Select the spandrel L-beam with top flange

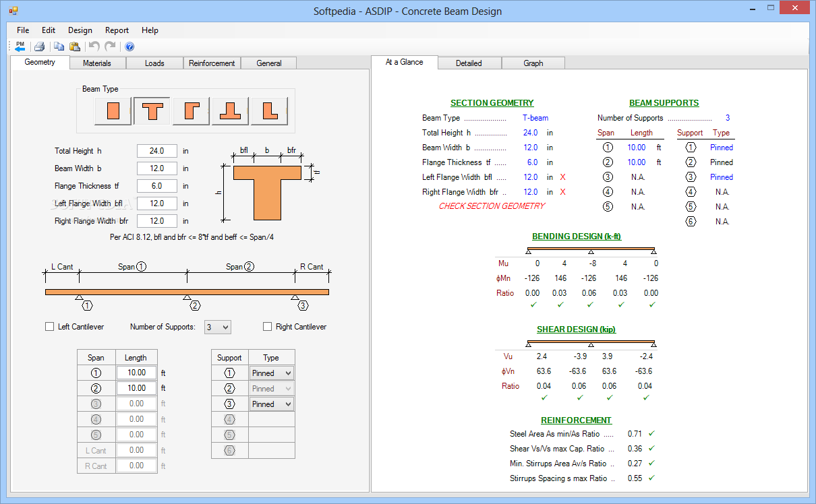coord(191,111)
